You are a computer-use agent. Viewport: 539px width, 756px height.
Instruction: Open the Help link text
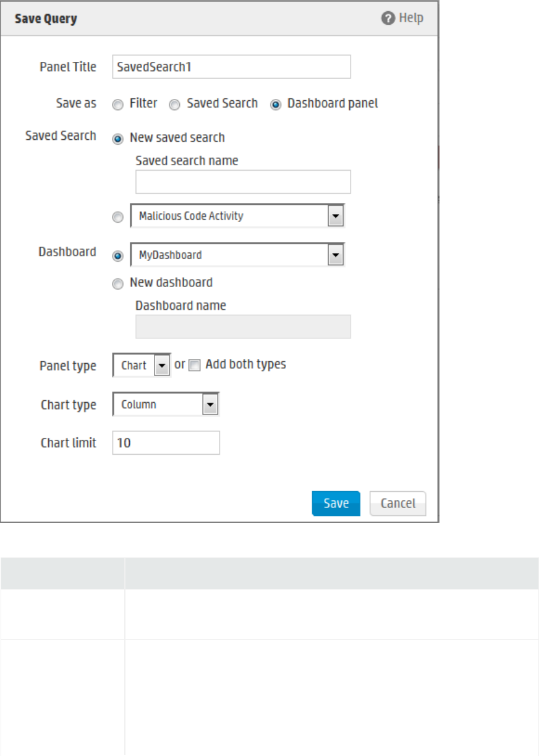(x=411, y=18)
